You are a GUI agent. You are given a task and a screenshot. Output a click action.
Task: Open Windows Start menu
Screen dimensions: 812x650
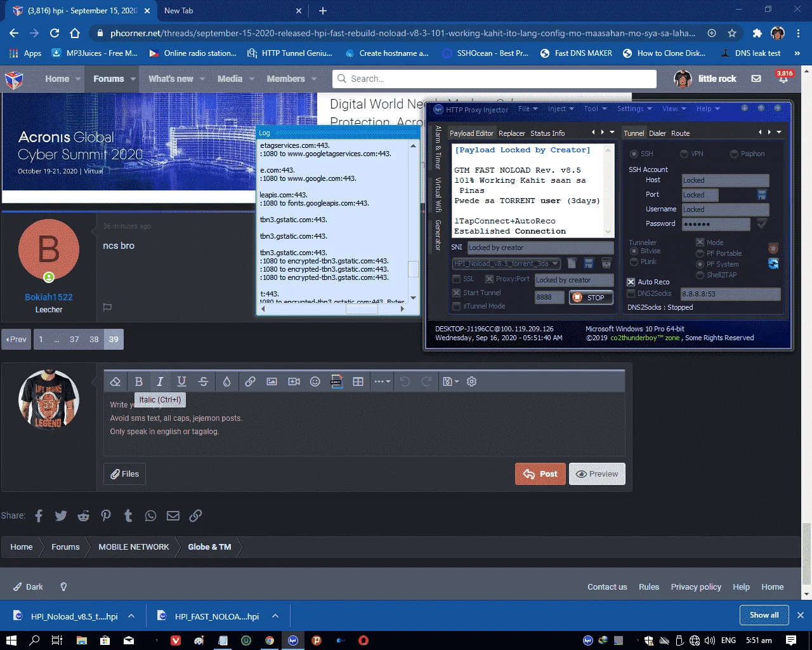tap(11, 640)
